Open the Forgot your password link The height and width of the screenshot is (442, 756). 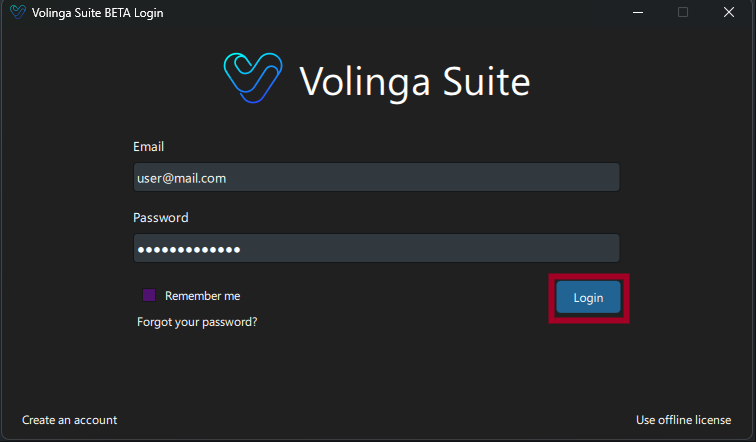coord(197,322)
